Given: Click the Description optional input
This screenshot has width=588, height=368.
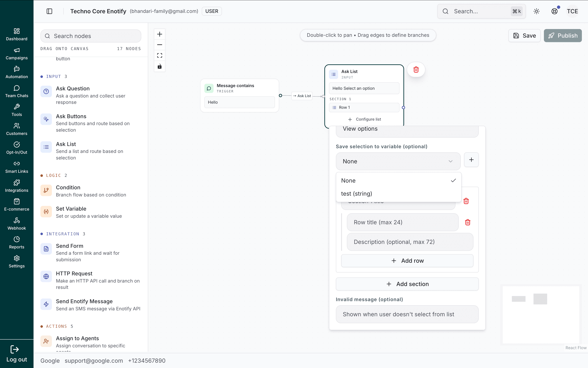Looking at the screenshot, I should point(410,242).
